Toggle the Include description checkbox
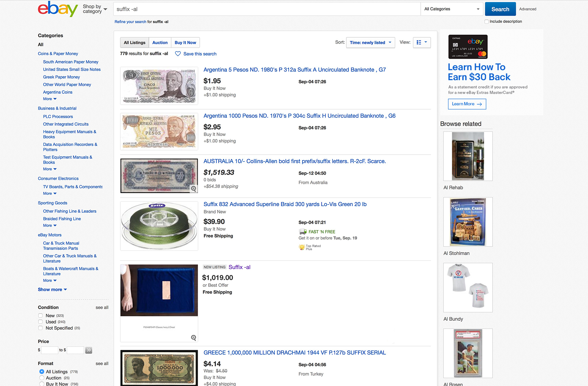Image resolution: width=588 pixels, height=386 pixels. pyautogui.click(x=486, y=21)
